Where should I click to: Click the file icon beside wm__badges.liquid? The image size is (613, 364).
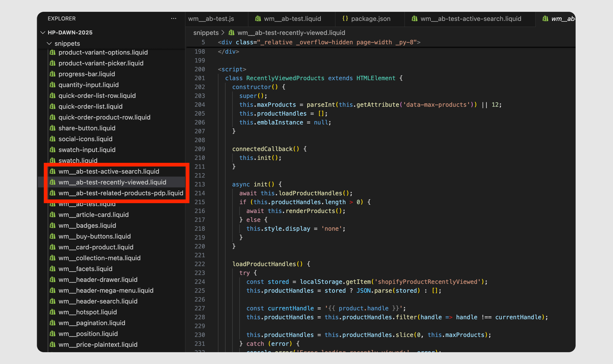tap(52, 226)
